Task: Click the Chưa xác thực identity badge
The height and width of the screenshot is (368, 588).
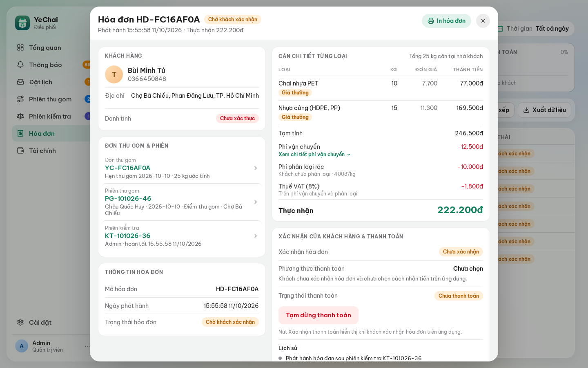Action: pos(237,118)
